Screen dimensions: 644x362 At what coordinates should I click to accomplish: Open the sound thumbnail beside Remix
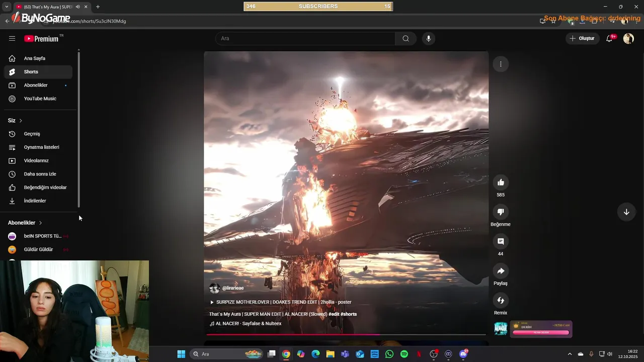point(501,329)
